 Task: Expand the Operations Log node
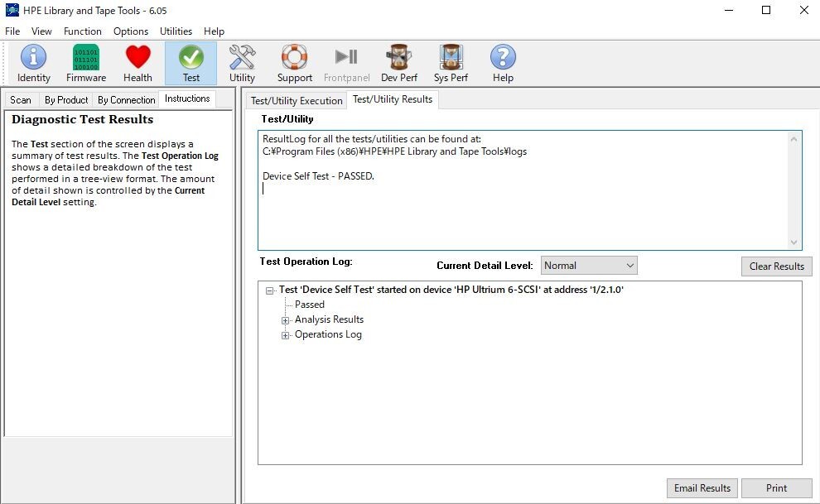pos(285,335)
